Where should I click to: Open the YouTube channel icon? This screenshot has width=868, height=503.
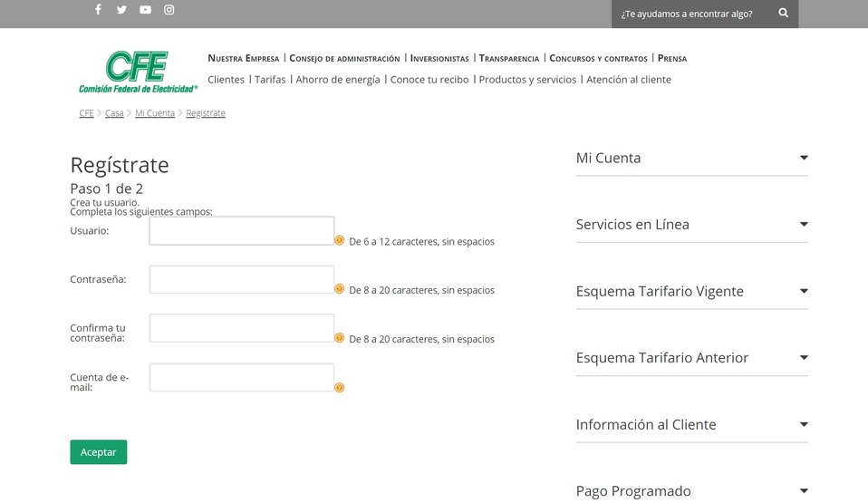[145, 10]
